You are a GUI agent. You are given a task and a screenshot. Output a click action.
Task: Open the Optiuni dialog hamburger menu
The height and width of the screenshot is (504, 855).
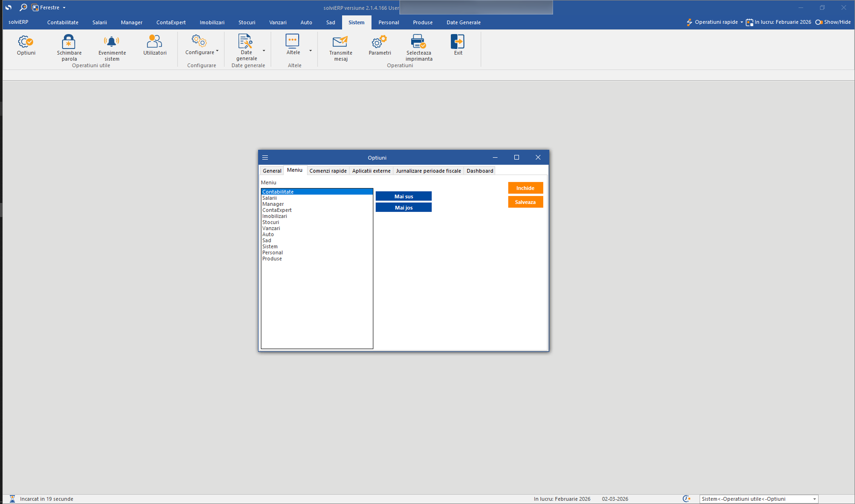click(x=265, y=158)
